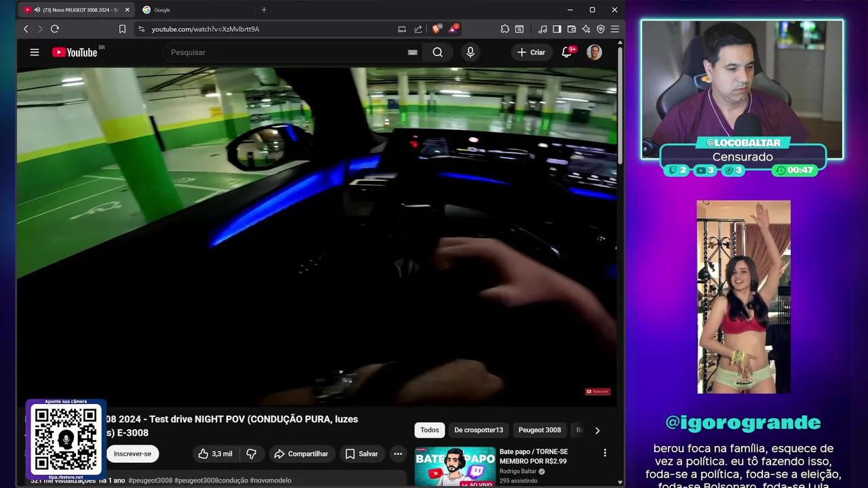The image size is (868, 488).
Task: Select the De crospotter13 filter chip
Action: (x=479, y=430)
